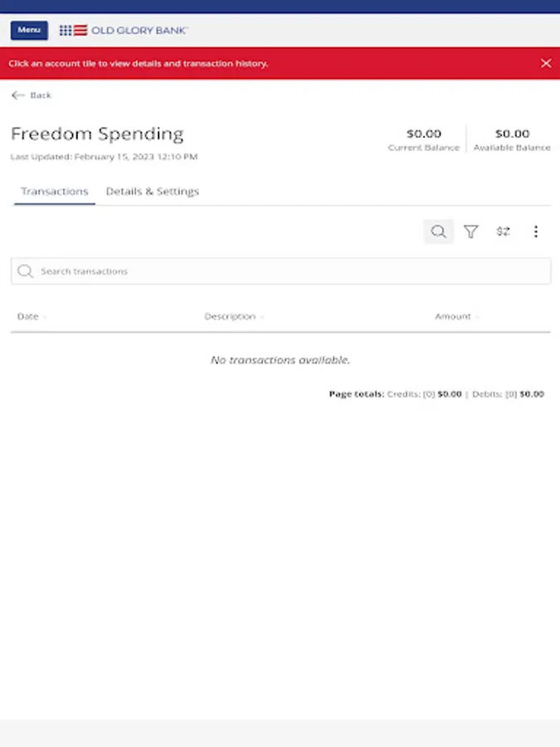Click the Available Balance amount

(x=512, y=134)
